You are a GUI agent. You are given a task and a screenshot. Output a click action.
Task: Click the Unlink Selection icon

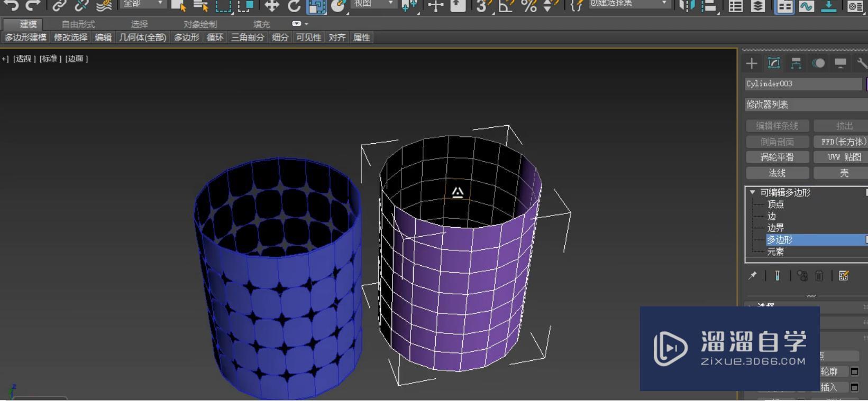tap(81, 5)
